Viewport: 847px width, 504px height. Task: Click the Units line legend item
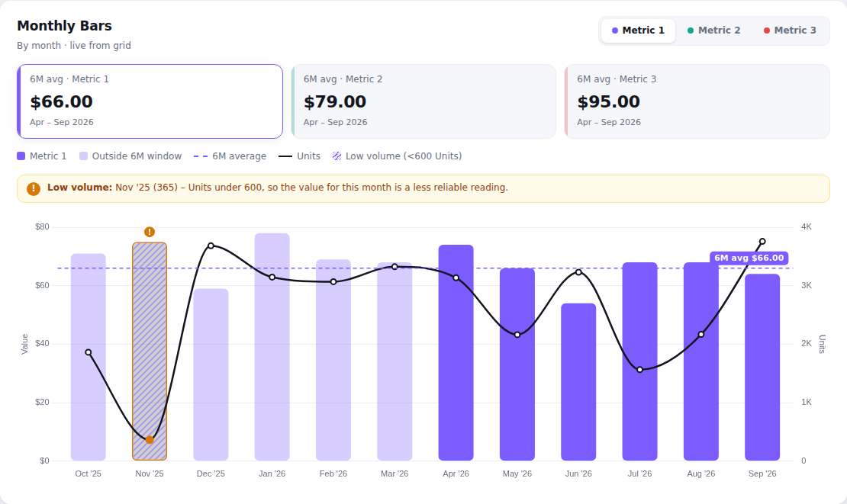pos(299,156)
